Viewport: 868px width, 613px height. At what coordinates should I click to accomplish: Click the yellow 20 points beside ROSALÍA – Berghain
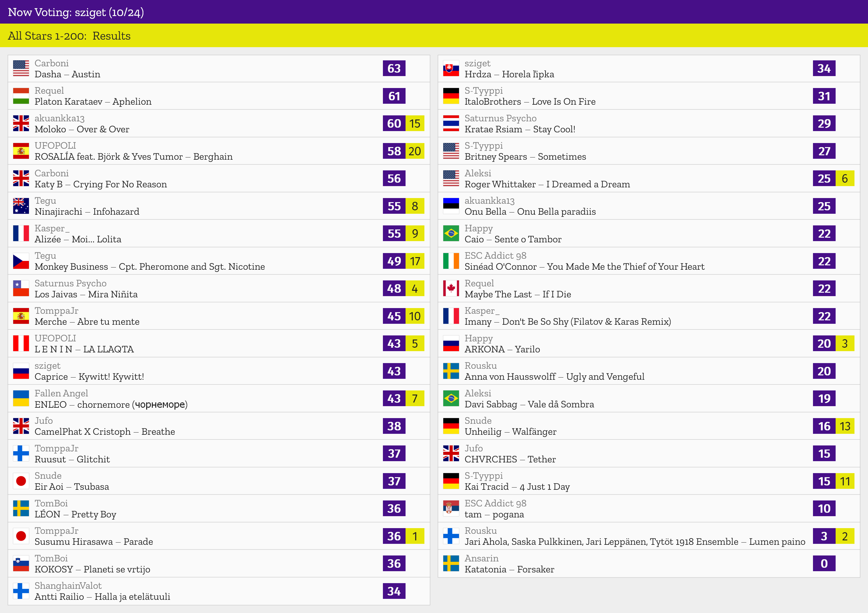[x=415, y=151]
